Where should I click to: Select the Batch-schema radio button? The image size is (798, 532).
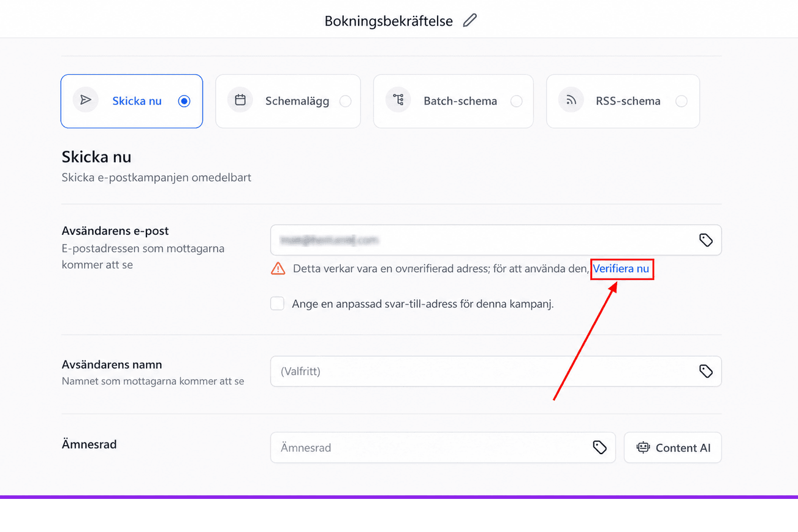pyautogui.click(x=517, y=101)
